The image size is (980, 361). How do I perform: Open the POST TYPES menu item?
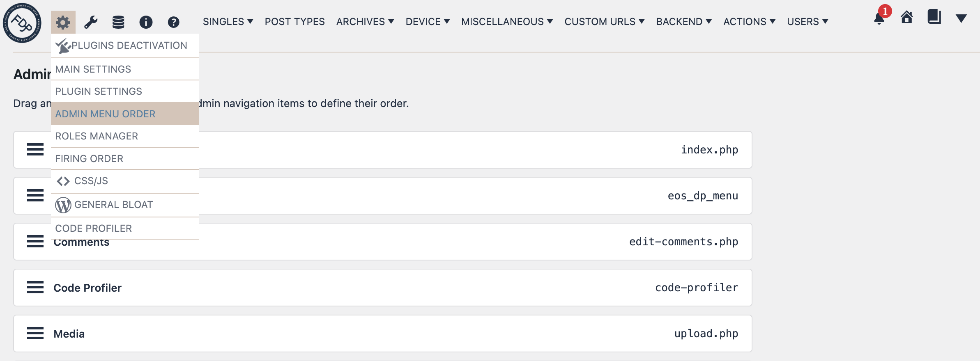[x=295, y=21]
